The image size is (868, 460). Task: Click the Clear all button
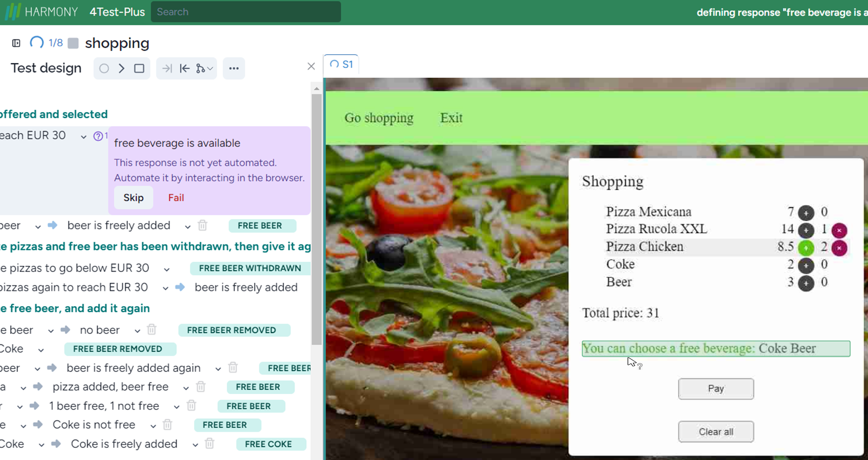tap(716, 431)
